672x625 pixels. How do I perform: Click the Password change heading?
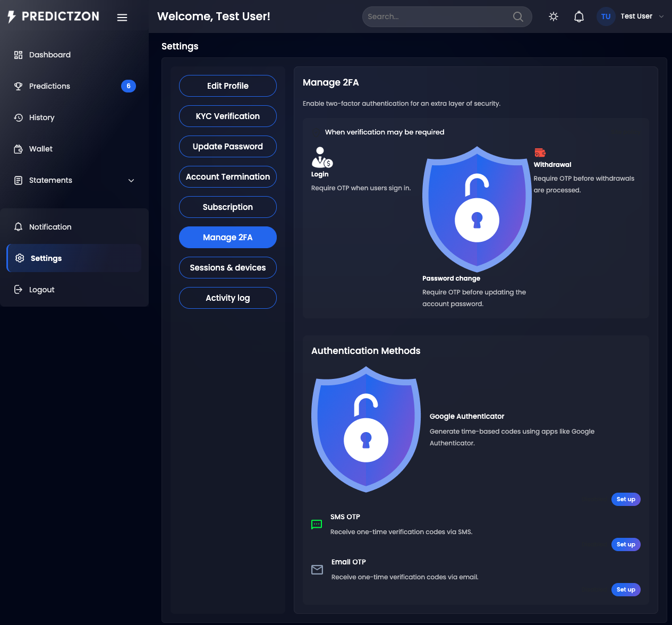[x=451, y=278]
